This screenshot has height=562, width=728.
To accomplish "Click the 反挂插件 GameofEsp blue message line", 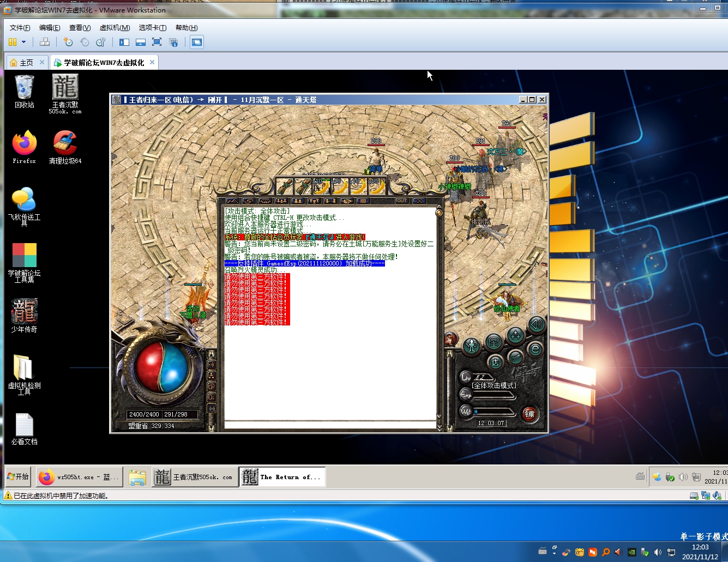I will (x=305, y=263).
